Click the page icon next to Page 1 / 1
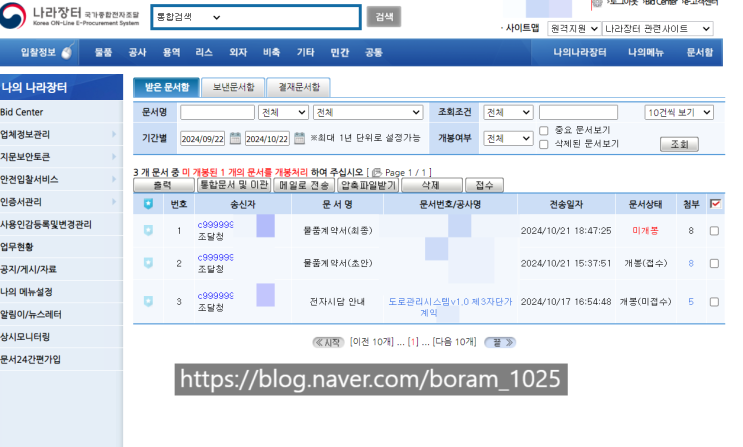Viewport: 743px width, 447px height. click(377, 173)
